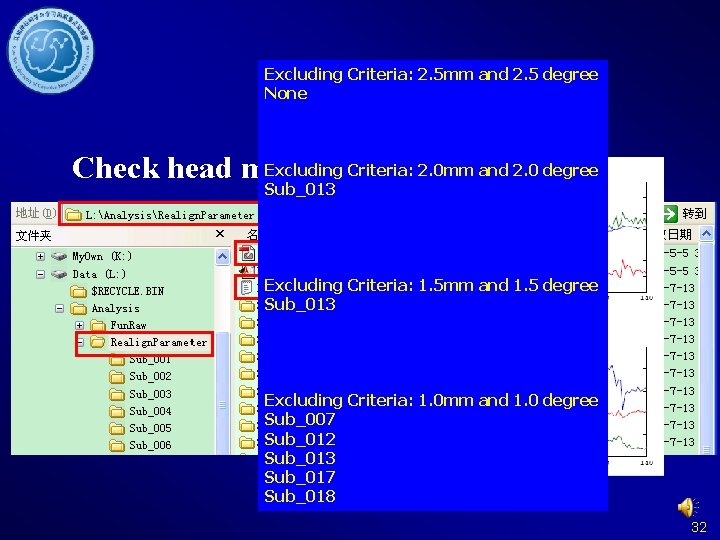Collapse the Analysis folder node
This screenshot has width=720, height=540.
click(x=59, y=308)
